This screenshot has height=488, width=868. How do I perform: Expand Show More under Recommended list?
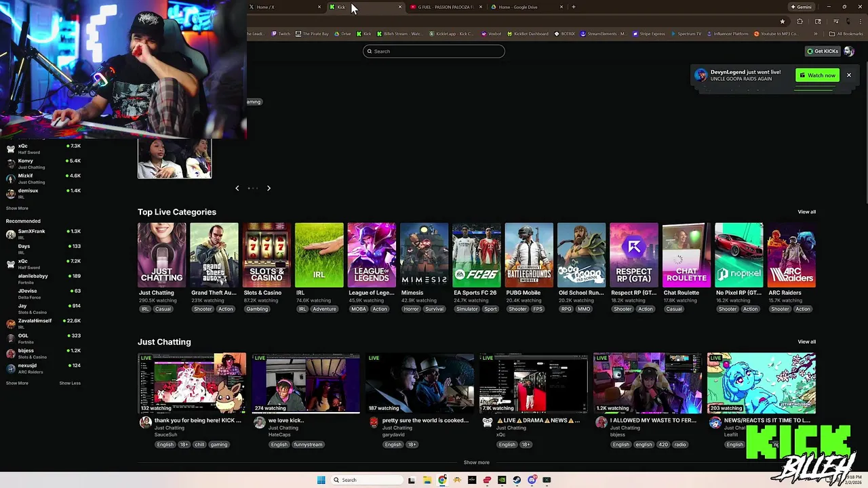tap(17, 383)
